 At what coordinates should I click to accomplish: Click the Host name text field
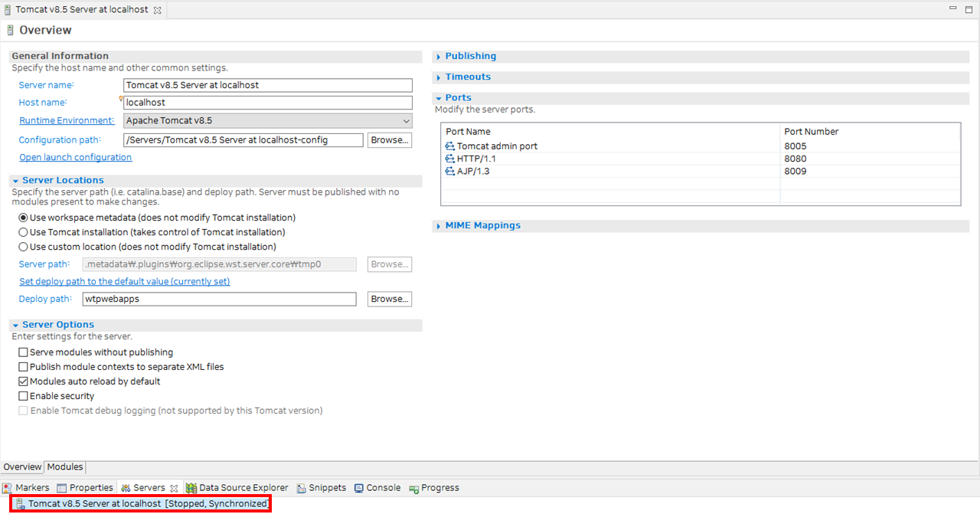(x=268, y=103)
